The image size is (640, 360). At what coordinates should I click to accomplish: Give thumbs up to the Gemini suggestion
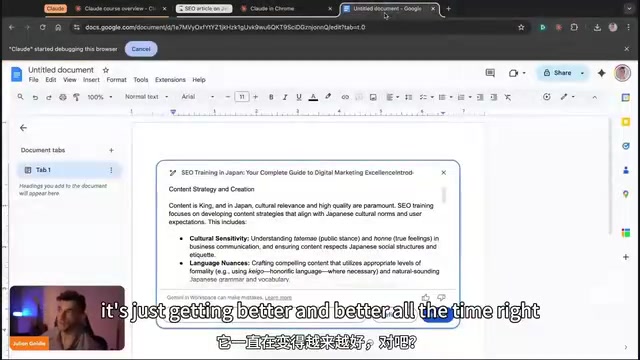426,298
